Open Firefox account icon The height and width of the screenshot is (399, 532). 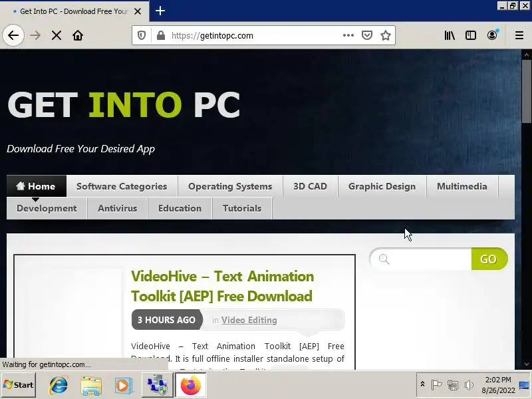[492, 35]
